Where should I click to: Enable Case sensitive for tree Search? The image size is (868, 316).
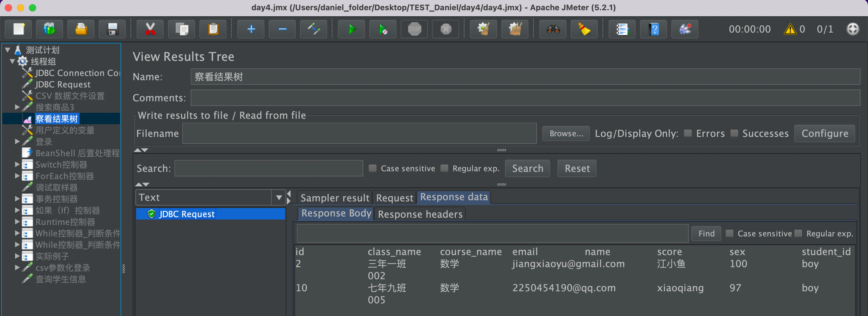[373, 168]
